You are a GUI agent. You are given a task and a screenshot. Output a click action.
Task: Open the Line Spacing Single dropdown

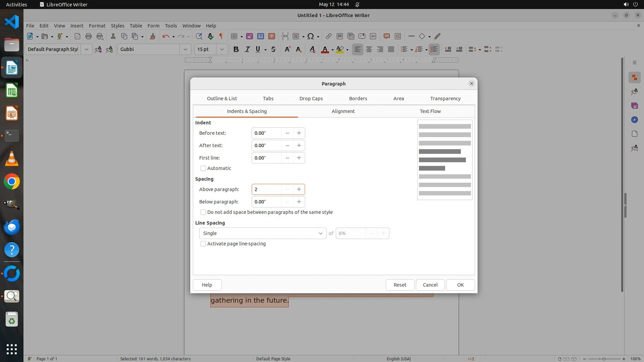tap(263, 233)
